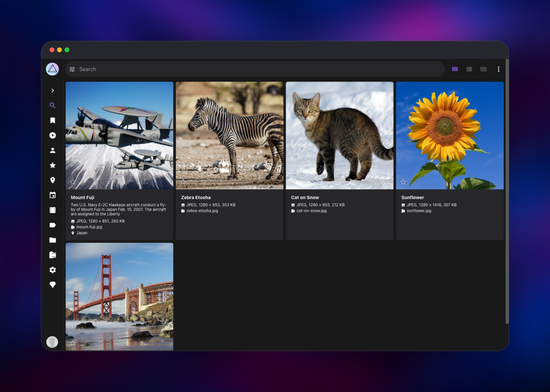Open membership diamond icon in sidebar
The width and height of the screenshot is (550, 392).
point(53,285)
